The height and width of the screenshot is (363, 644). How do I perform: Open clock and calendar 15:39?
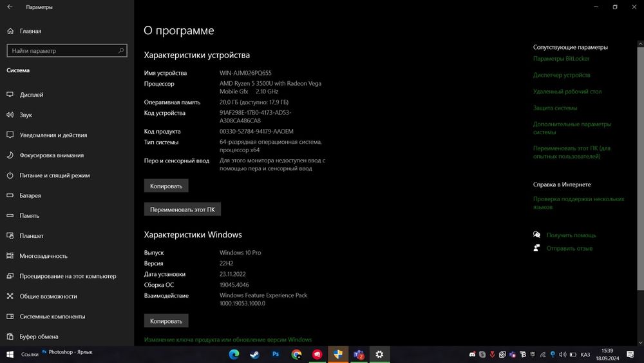607,355
